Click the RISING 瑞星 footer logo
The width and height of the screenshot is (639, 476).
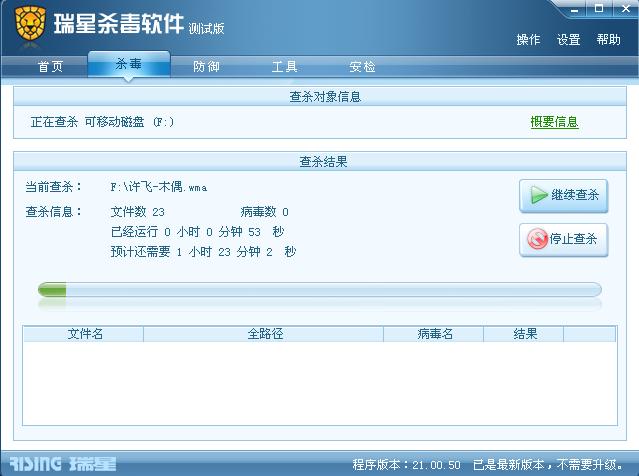click(x=63, y=463)
